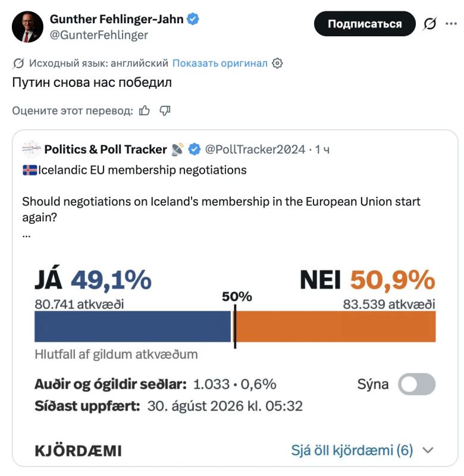The image size is (464, 476).
Task: Click the Подписаться follow button
Action: (x=365, y=24)
